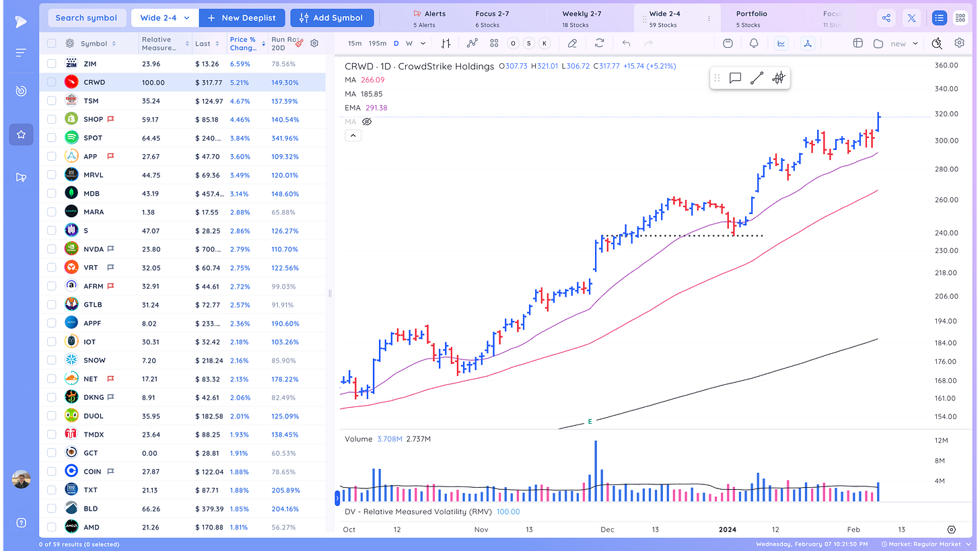This screenshot has width=980, height=551.
Task: Open Wide 2-4 tab options menu
Action: [x=709, y=19]
